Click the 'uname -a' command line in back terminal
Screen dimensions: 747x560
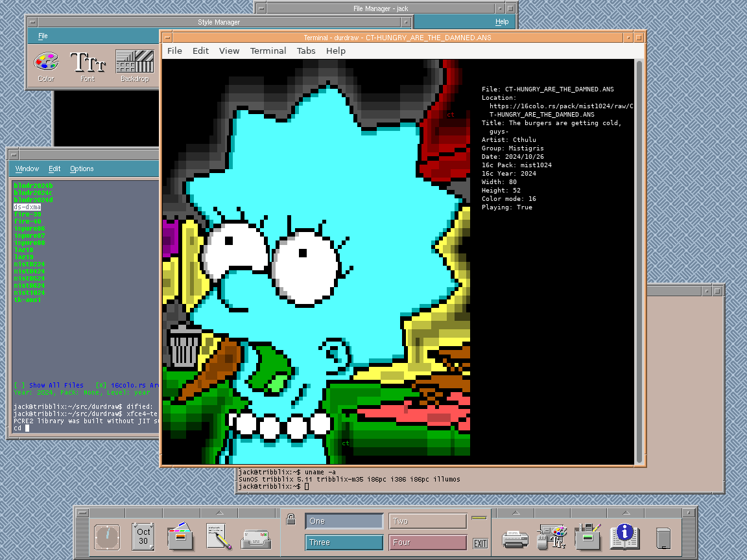[x=287, y=472]
